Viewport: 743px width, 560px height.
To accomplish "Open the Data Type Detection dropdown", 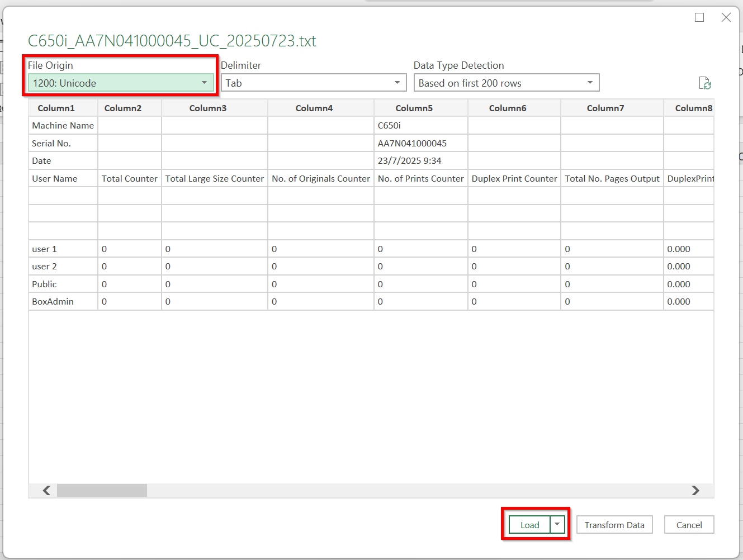I will tap(506, 83).
